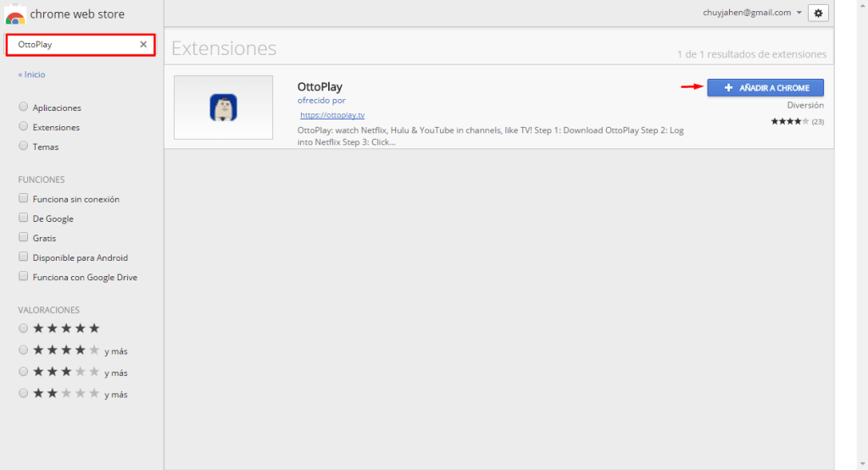Image resolution: width=868 pixels, height=470 pixels.
Task: Select the Temas radio button
Action: pos(23,146)
